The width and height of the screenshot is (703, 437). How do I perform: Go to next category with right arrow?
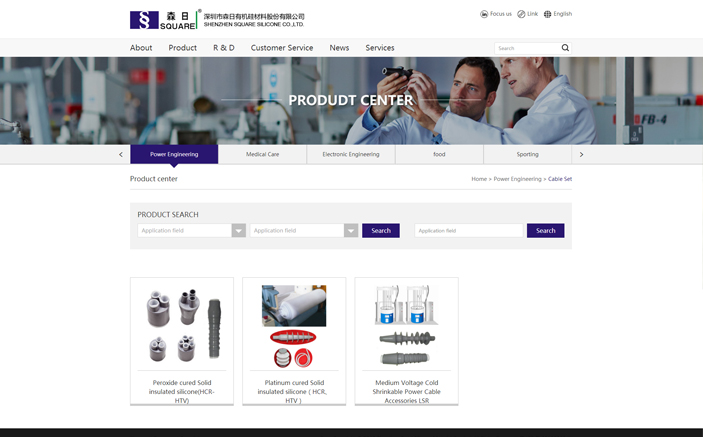581,155
